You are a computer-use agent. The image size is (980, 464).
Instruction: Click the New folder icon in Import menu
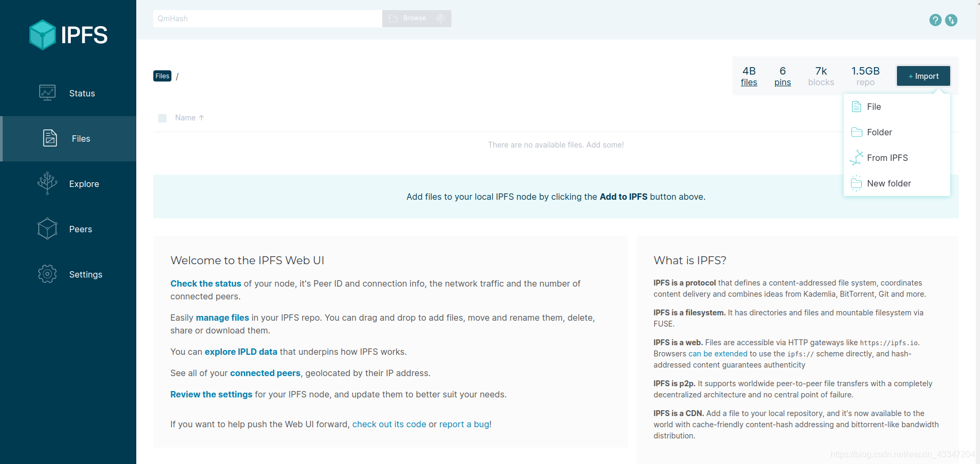pyautogui.click(x=857, y=183)
